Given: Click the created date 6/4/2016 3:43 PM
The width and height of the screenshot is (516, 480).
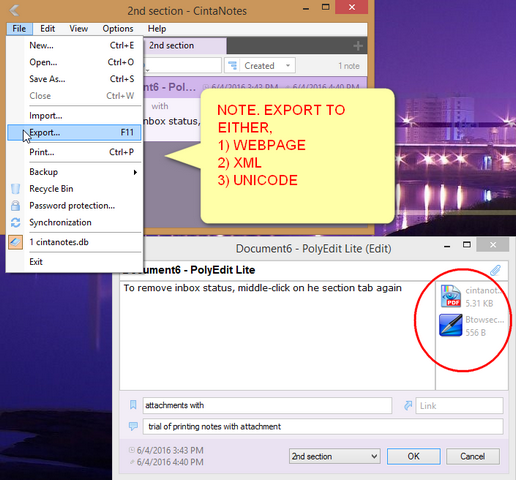Looking at the screenshot, I should click(x=170, y=451).
